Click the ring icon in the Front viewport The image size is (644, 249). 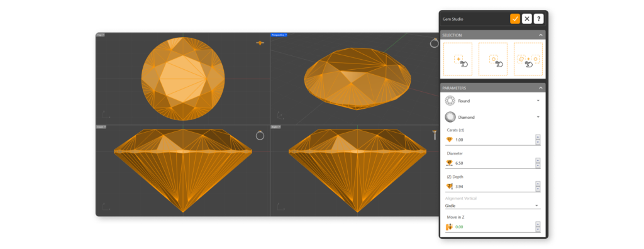tap(260, 135)
